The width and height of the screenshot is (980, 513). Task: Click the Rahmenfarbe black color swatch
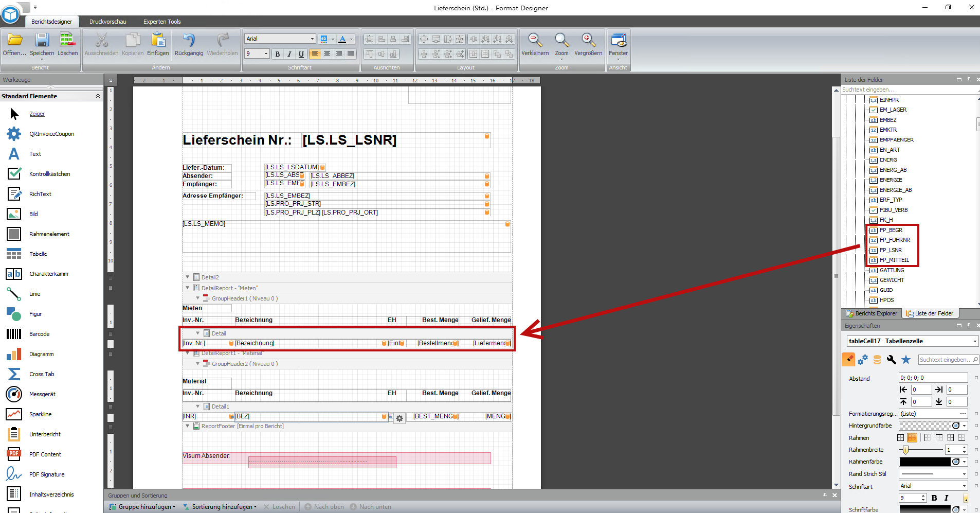(924, 462)
